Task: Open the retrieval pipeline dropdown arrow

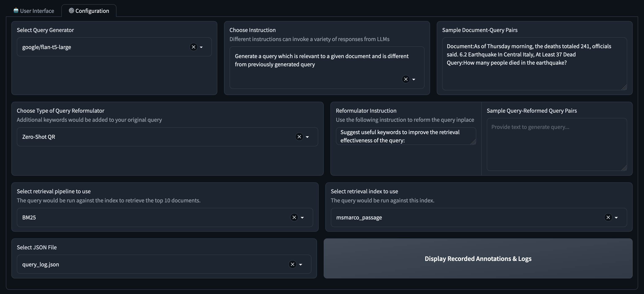Action: click(302, 217)
